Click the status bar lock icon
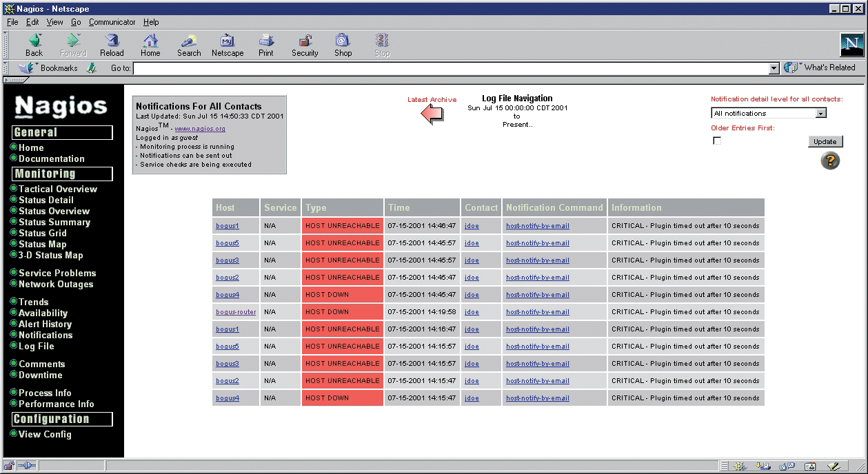This screenshot has height=474, width=868. click(10, 466)
